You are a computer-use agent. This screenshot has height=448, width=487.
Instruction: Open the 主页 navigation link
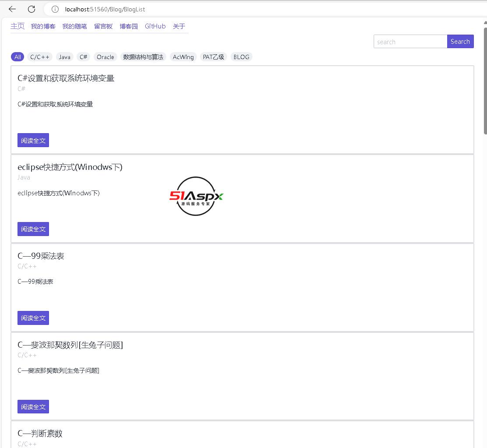tap(18, 26)
